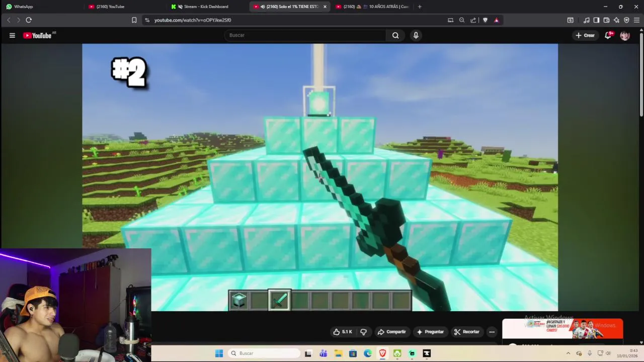Open the YouTube hamburger guide menu
Viewport: 644px width, 362px height.
click(x=12, y=35)
